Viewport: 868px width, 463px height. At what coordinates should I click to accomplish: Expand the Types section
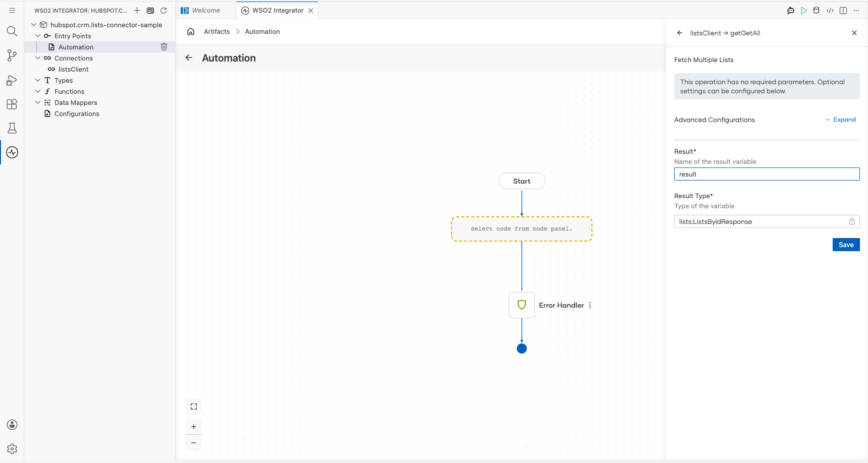pos(38,80)
